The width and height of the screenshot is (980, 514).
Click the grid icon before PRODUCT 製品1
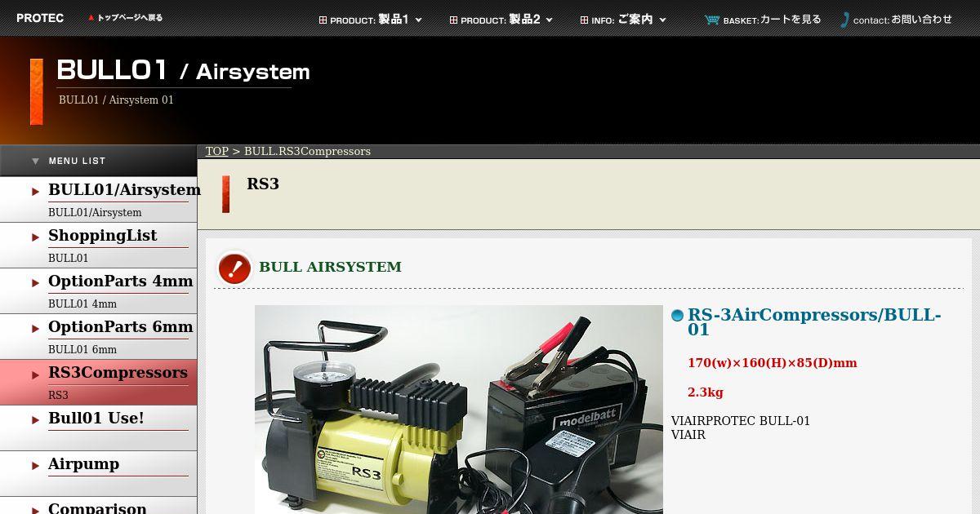point(323,20)
